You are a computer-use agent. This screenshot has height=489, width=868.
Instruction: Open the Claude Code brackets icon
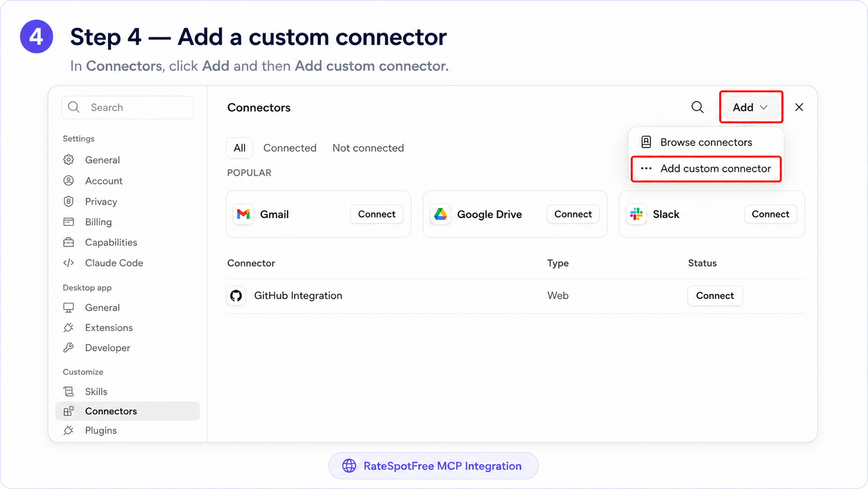69,263
